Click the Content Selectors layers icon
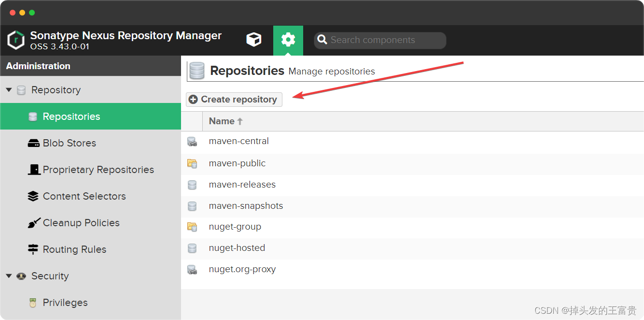Image resolution: width=644 pixels, height=320 pixels. pos(33,196)
